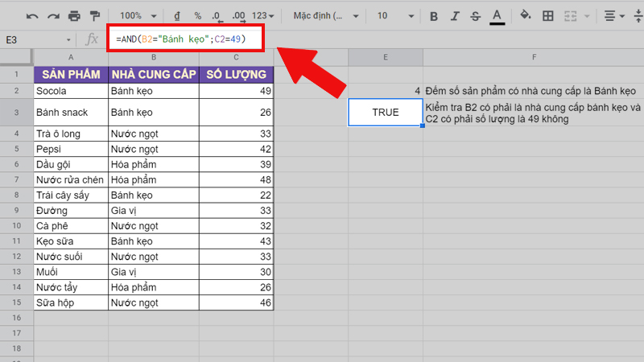The width and height of the screenshot is (644, 362).
Task: Click the undo arrow icon
Action: (31, 16)
